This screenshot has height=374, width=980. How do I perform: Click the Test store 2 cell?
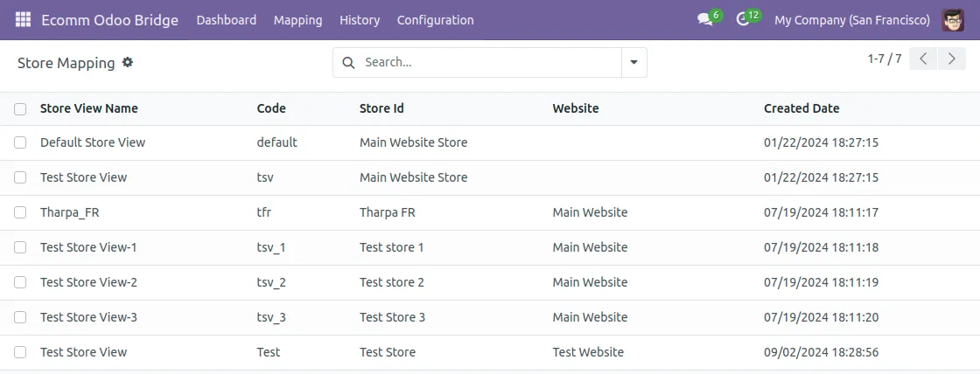point(391,282)
